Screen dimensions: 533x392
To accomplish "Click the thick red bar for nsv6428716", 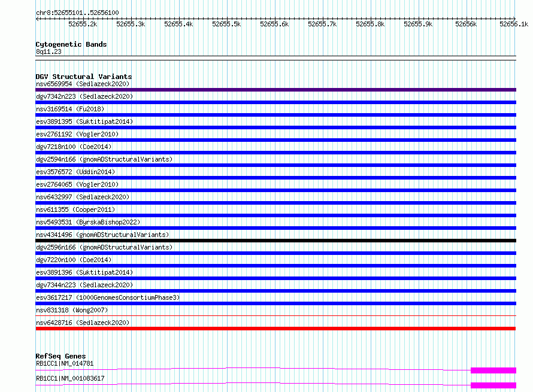I will coord(275,329).
